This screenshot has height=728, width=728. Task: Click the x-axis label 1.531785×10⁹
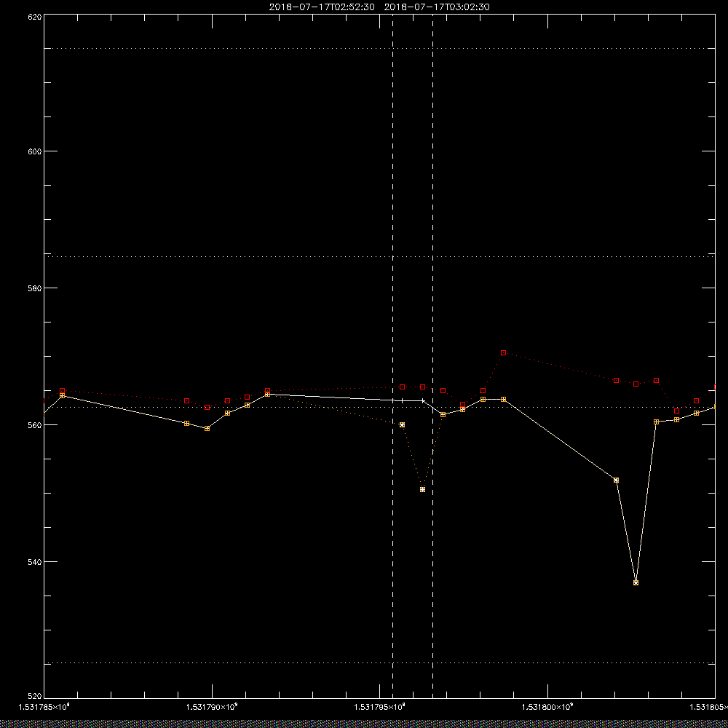click(44, 707)
